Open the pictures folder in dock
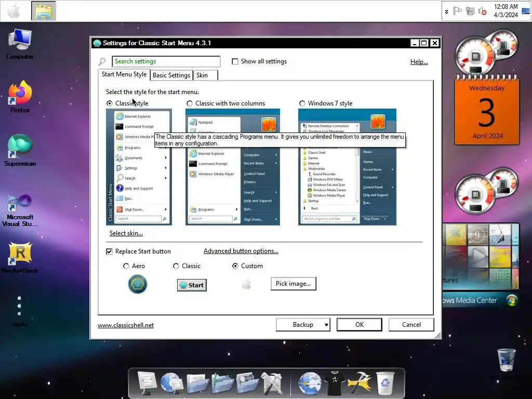532x399 pixels. (247, 384)
